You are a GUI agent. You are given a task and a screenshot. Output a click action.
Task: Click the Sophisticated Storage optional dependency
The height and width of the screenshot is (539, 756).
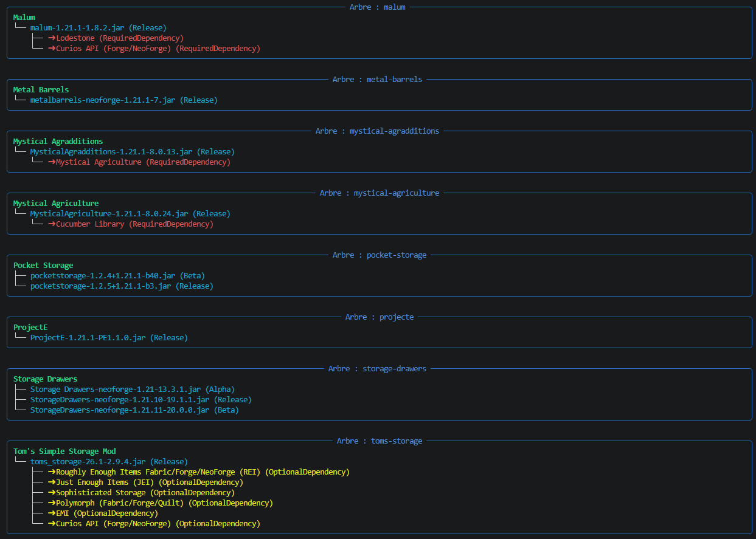click(x=141, y=493)
